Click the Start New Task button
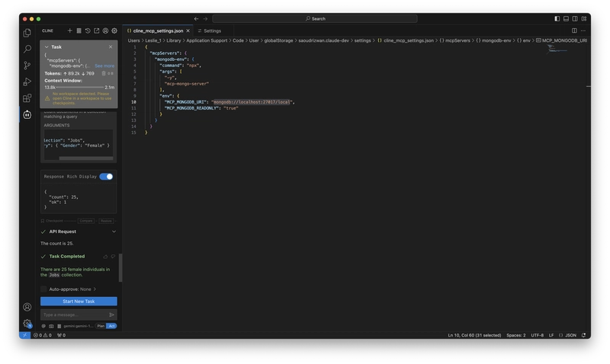Image resolution: width=610 pixels, height=364 pixels. [79, 302]
